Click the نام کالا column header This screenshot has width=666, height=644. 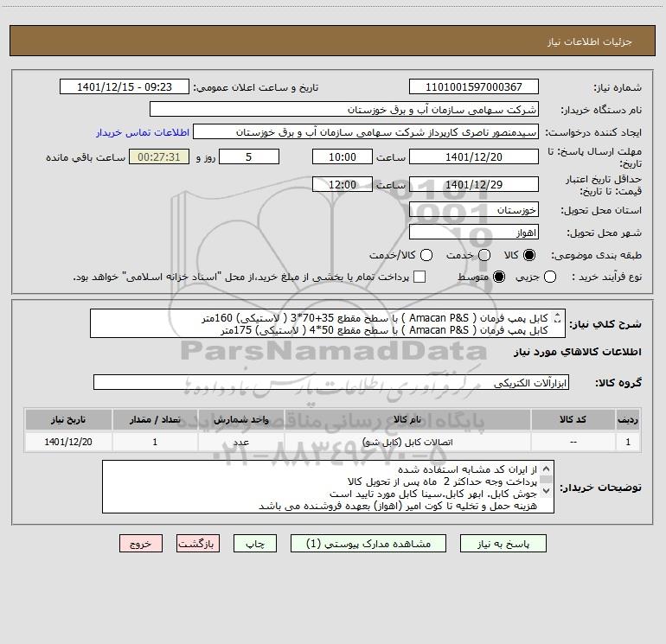point(407,419)
